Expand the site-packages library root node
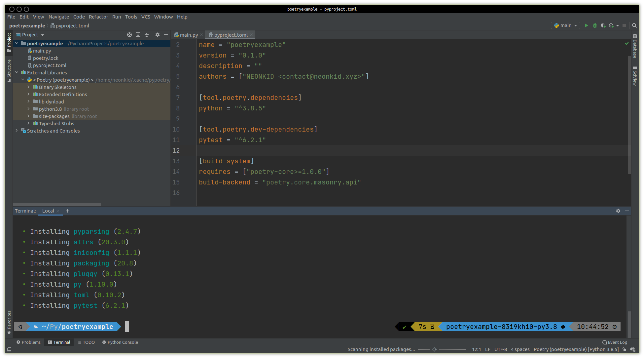This screenshot has height=358, width=644. tap(28, 116)
